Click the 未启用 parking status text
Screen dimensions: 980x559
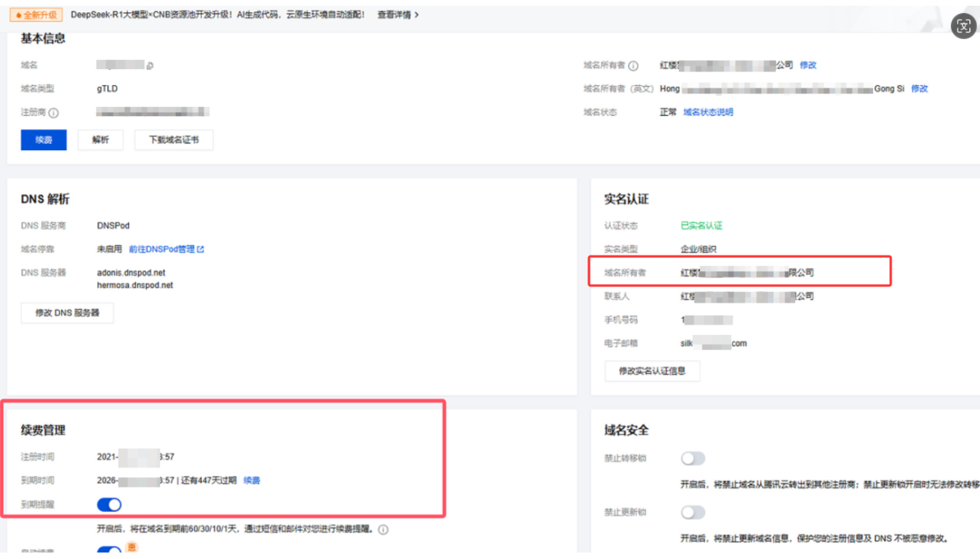point(109,249)
